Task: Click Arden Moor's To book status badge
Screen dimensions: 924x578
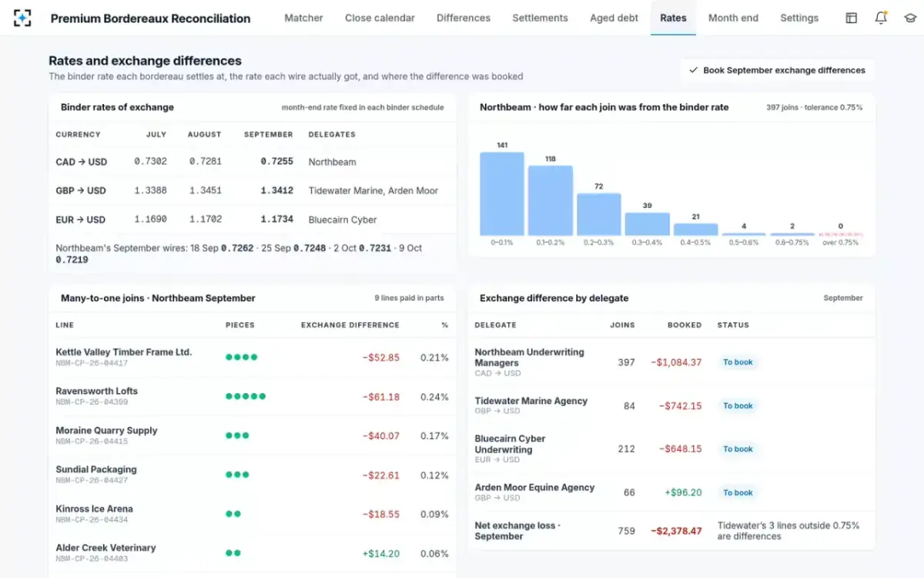Action: [x=738, y=492]
